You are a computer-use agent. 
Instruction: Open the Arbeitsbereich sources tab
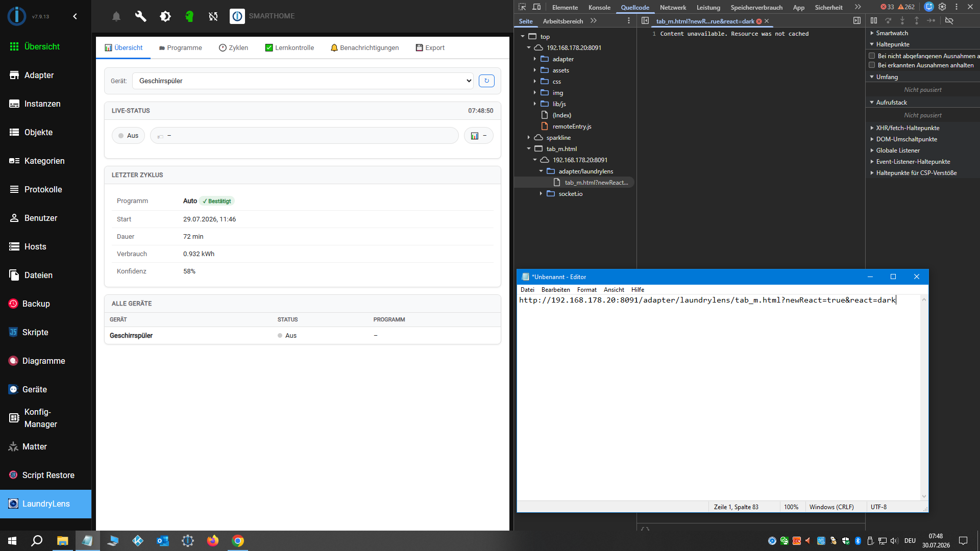pos(562,21)
